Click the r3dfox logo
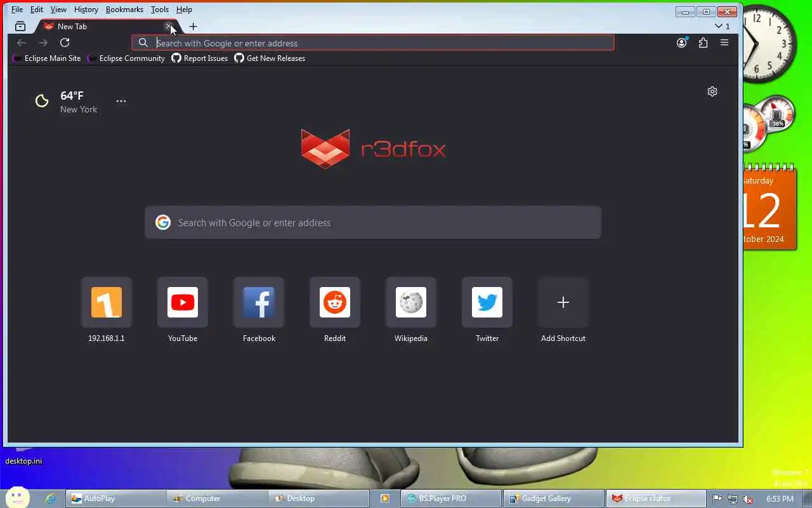 tap(373, 149)
